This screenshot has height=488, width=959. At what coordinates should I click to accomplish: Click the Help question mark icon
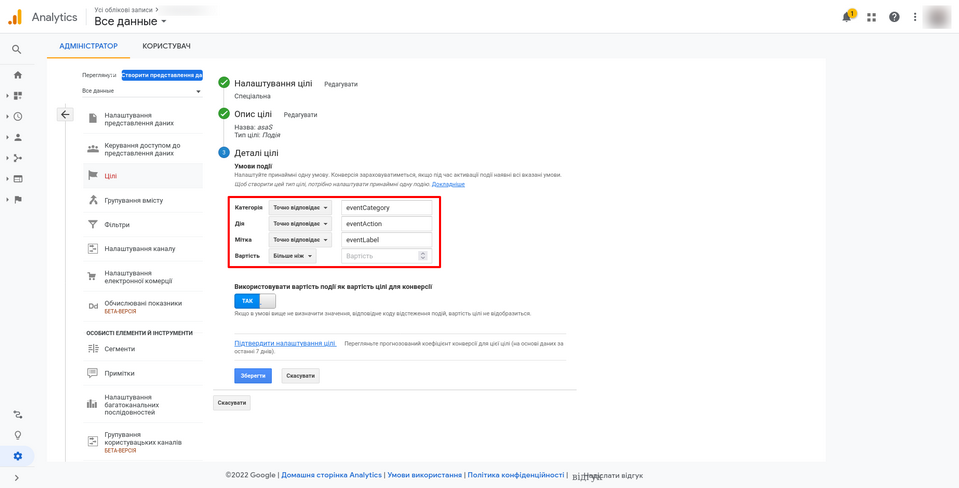coord(894,17)
